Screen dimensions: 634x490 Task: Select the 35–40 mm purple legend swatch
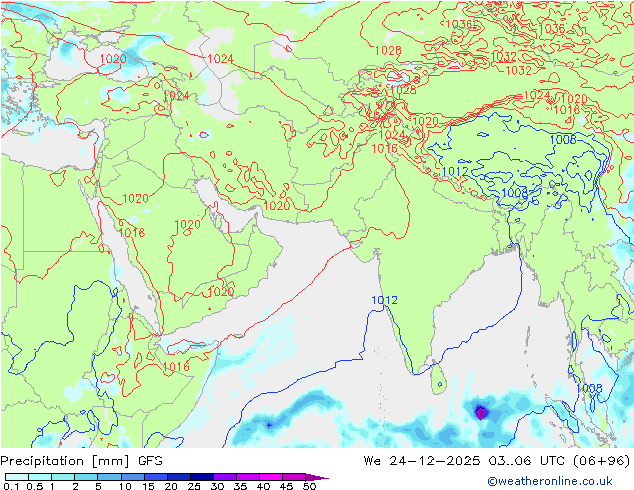point(247,477)
